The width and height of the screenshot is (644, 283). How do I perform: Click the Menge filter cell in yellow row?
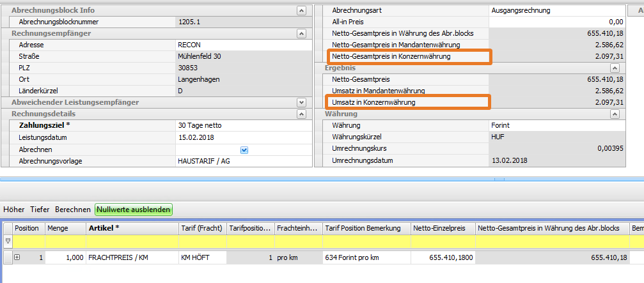pyautogui.click(x=64, y=241)
